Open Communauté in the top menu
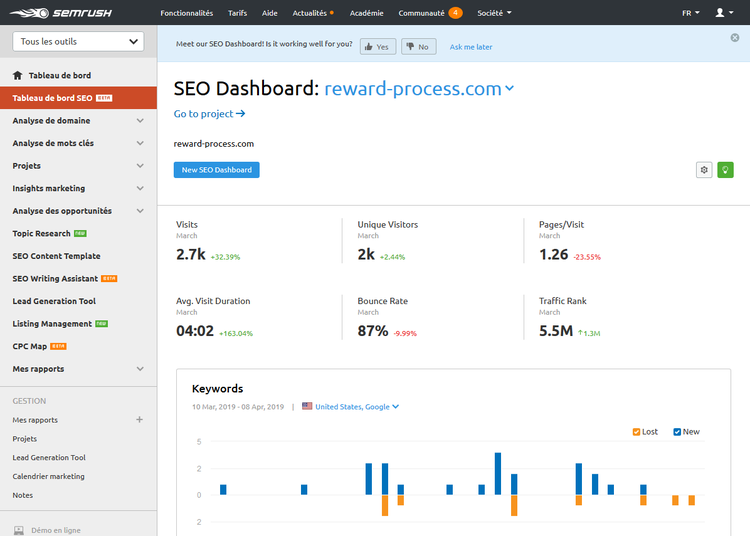The image size is (750, 536). (x=421, y=13)
